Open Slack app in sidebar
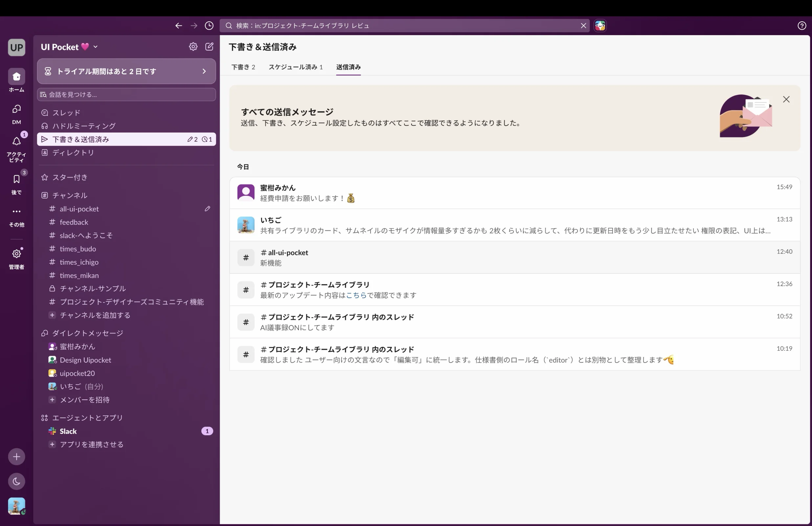812x526 pixels. [x=126, y=431]
